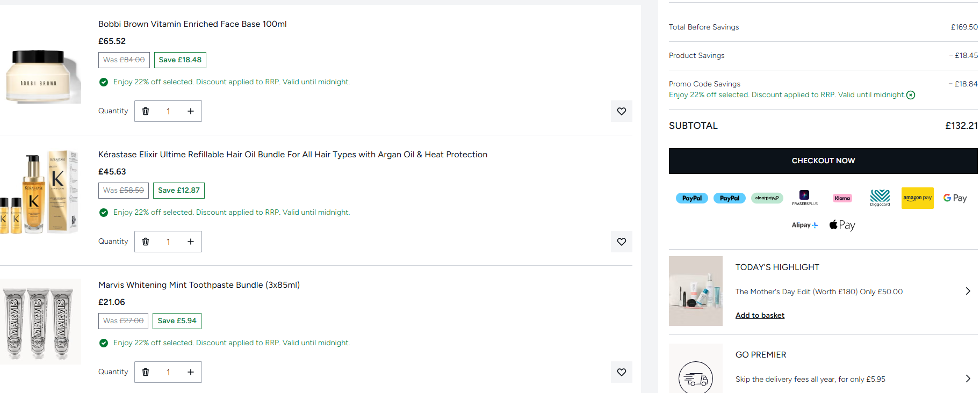This screenshot has height=393, width=980.
Task: Open Bobbi Brown Vitamin Enriched Face Base product
Action: (x=192, y=24)
